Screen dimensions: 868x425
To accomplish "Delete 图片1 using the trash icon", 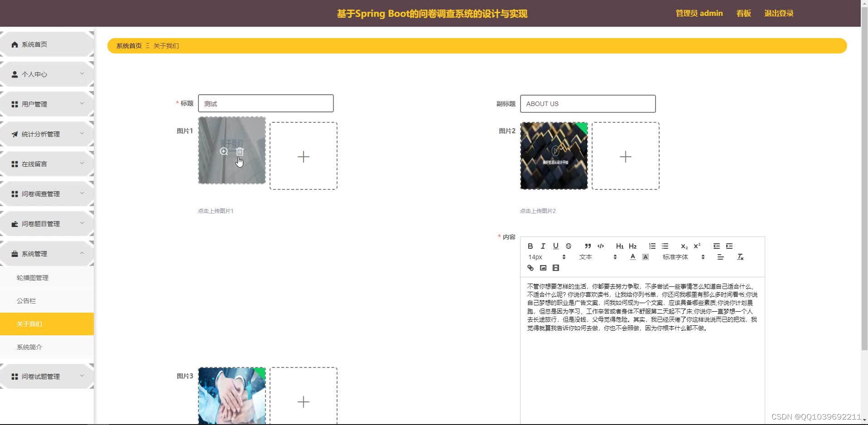I will 240,152.
